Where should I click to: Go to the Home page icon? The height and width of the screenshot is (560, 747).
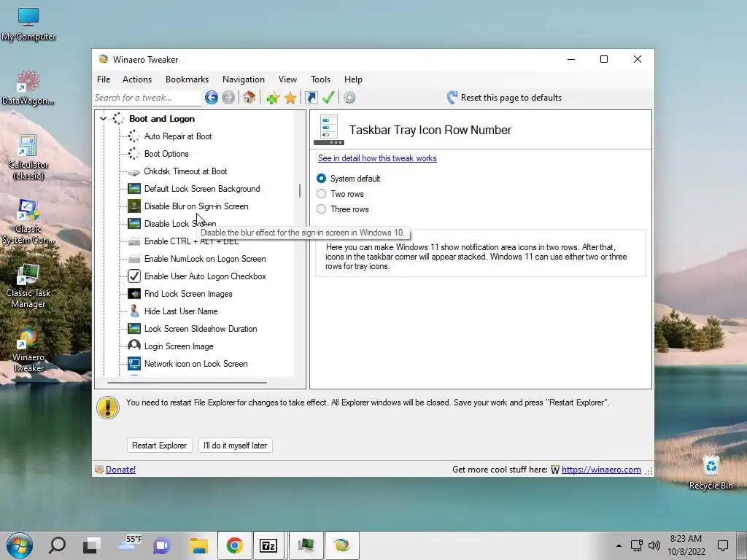249,98
